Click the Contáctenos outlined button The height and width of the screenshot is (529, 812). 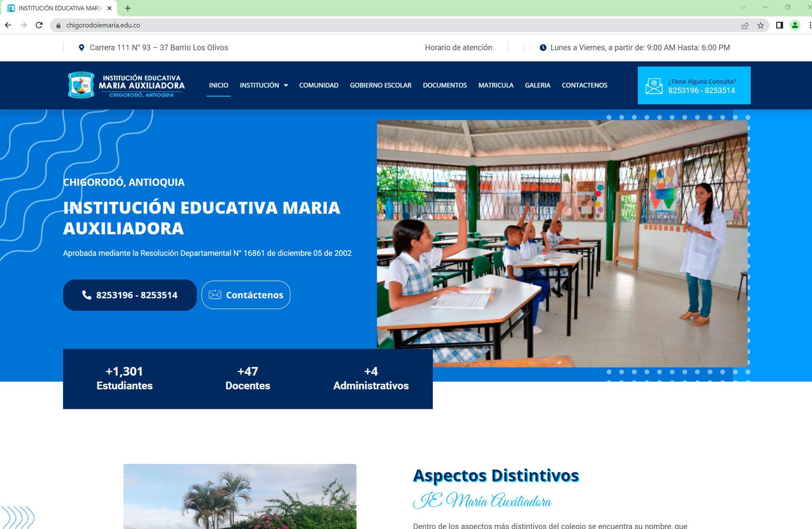pyautogui.click(x=246, y=295)
